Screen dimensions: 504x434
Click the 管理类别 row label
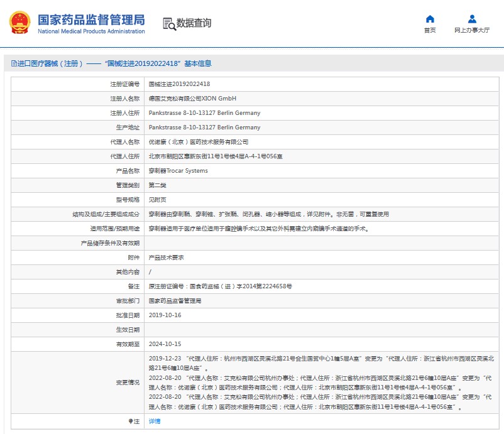pyautogui.click(x=128, y=185)
